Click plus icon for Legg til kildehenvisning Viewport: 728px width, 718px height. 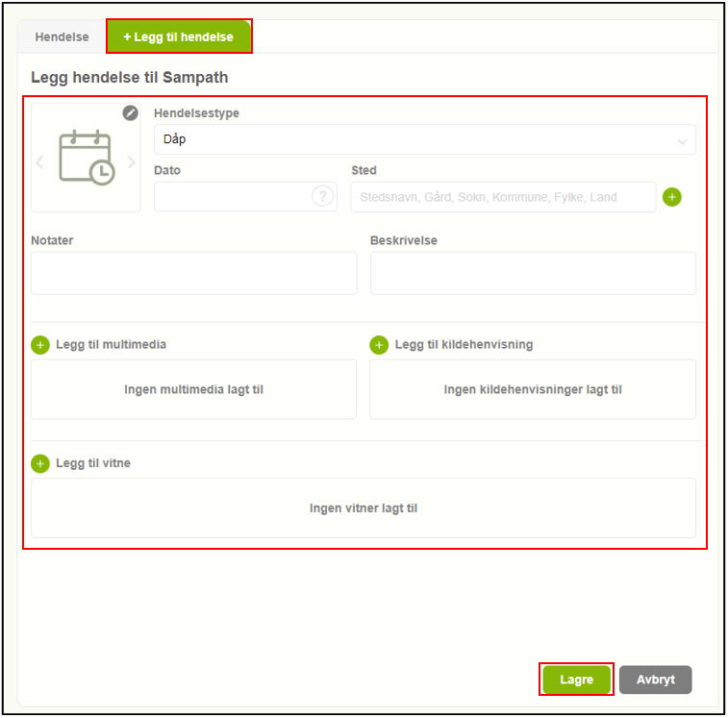(379, 345)
